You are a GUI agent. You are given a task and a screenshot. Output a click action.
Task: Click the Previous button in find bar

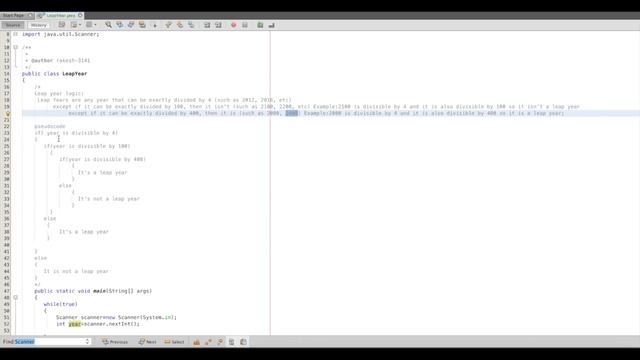pyautogui.click(x=115, y=342)
